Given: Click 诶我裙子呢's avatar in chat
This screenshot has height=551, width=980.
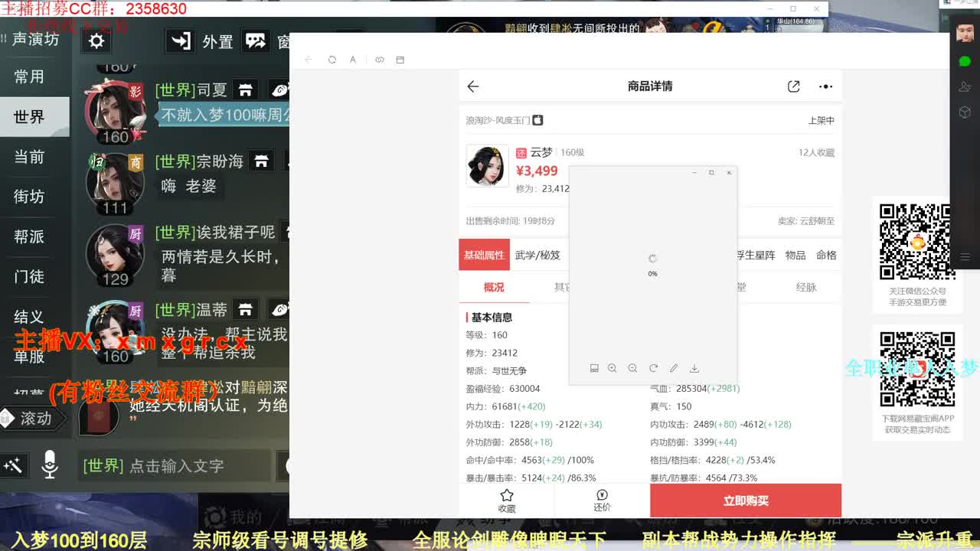Looking at the screenshot, I should point(115,253).
